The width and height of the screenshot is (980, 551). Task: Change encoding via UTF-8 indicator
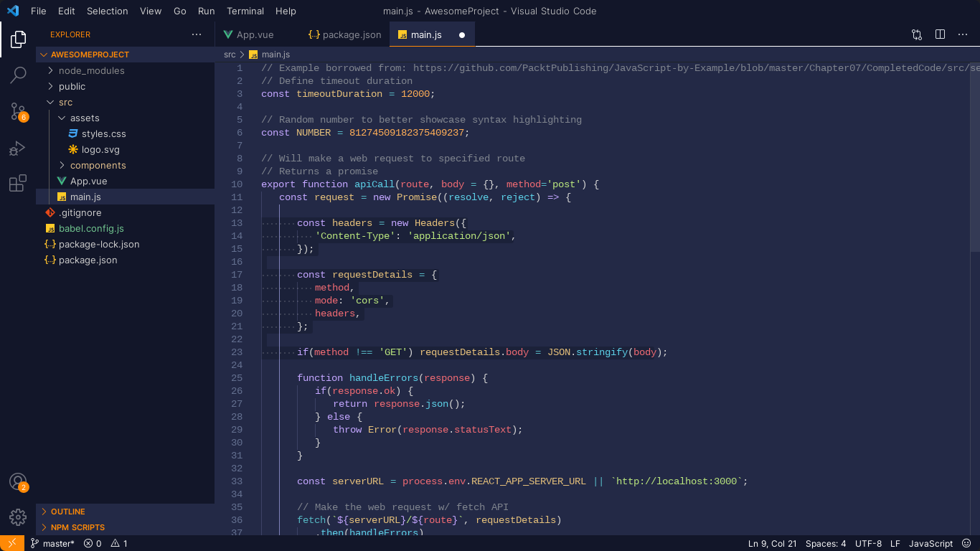(x=868, y=543)
